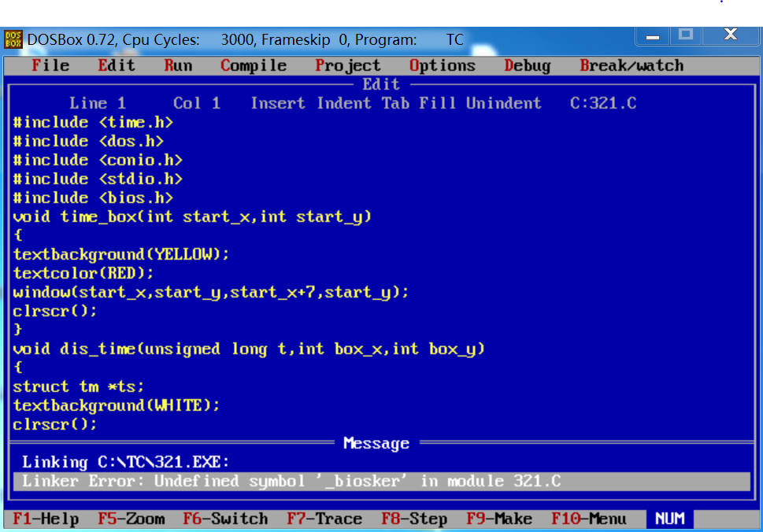Screen dimensions: 763x532
Task: Open the Break/watch menu
Action: (x=632, y=65)
